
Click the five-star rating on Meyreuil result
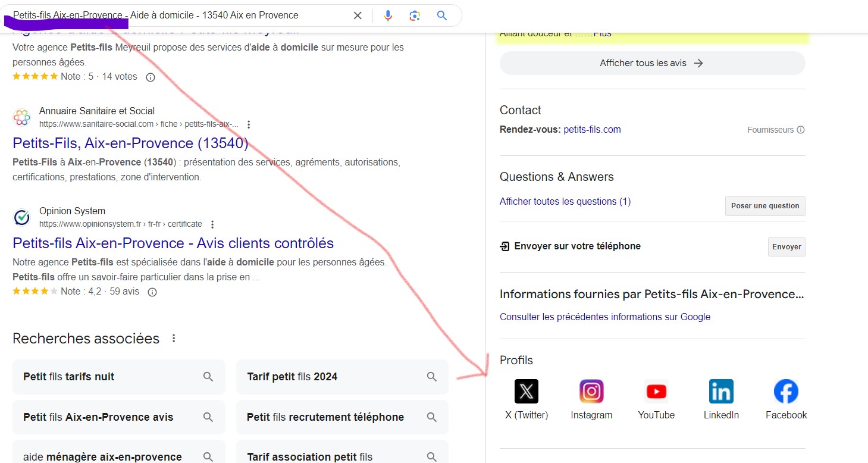pyautogui.click(x=35, y=77)
